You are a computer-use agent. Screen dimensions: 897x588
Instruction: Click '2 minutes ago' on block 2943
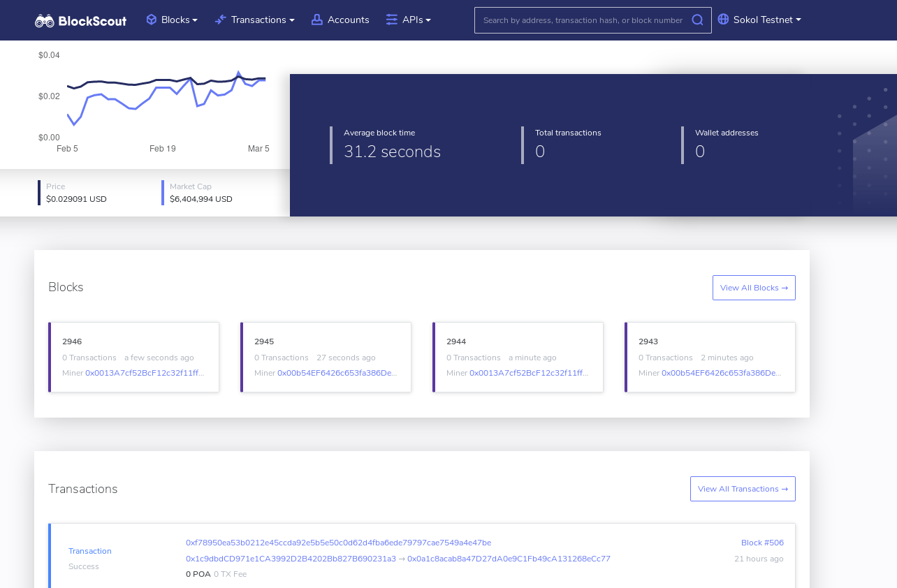727,358
